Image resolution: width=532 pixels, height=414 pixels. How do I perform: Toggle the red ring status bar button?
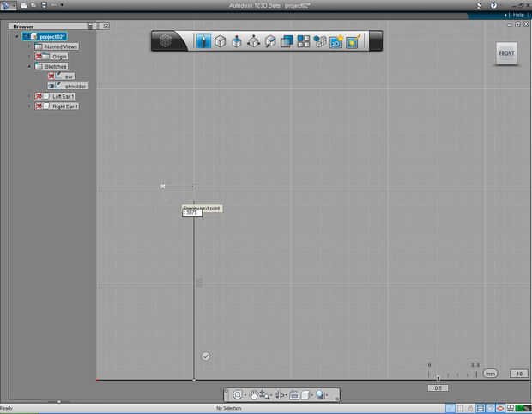tap(500, 408)
